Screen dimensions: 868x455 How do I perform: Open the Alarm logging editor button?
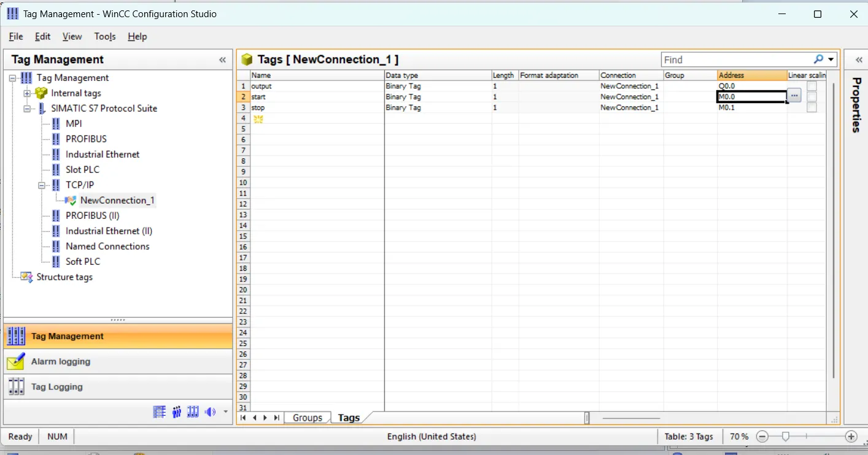pos(118,362)
